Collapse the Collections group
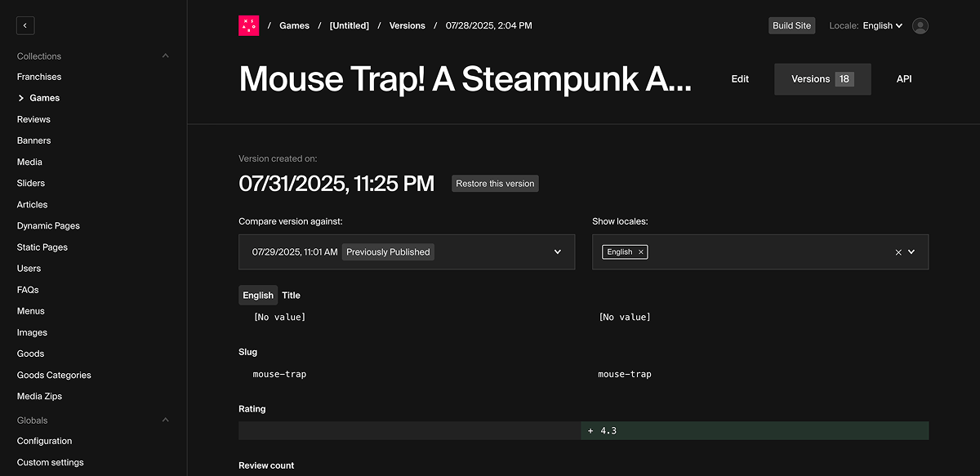The height and width of the screenshot is (476, 980). pyautogui.click(x=165, y=56)
